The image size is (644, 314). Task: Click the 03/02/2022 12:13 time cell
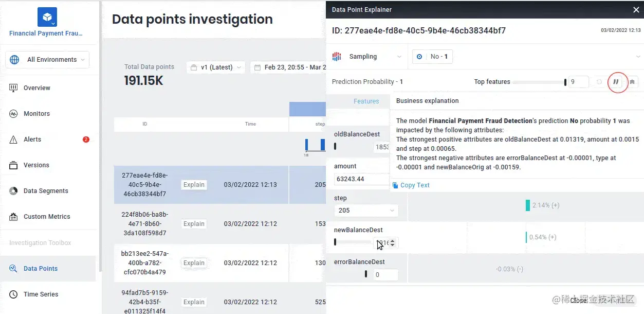(x=250, y=185)
